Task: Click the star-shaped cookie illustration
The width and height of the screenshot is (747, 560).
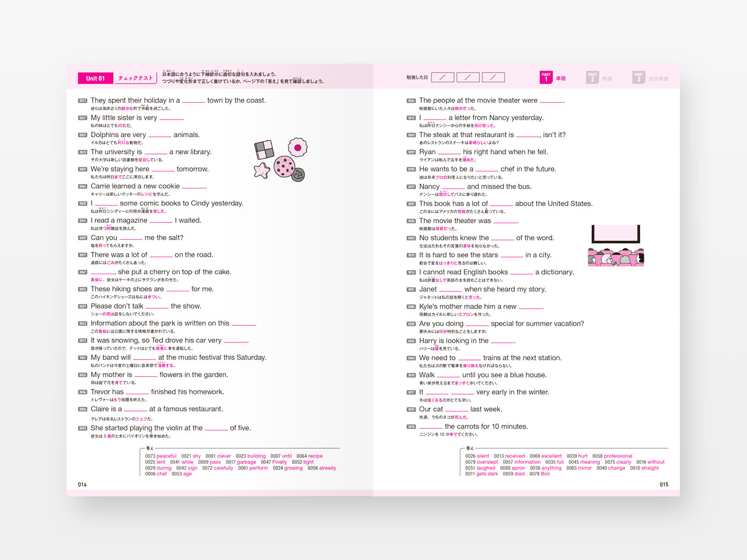Action: pyautogui.click(x=262, y=170)
